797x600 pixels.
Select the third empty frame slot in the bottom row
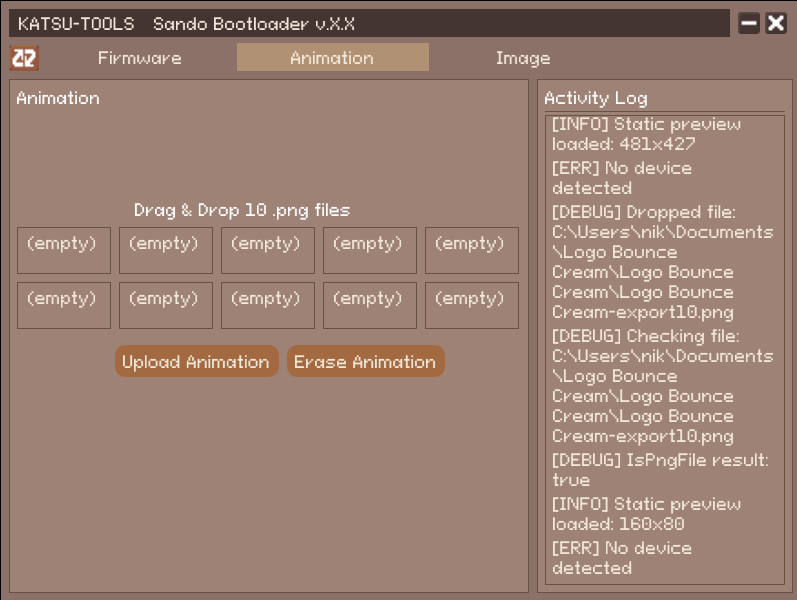[x=268, y=305]
